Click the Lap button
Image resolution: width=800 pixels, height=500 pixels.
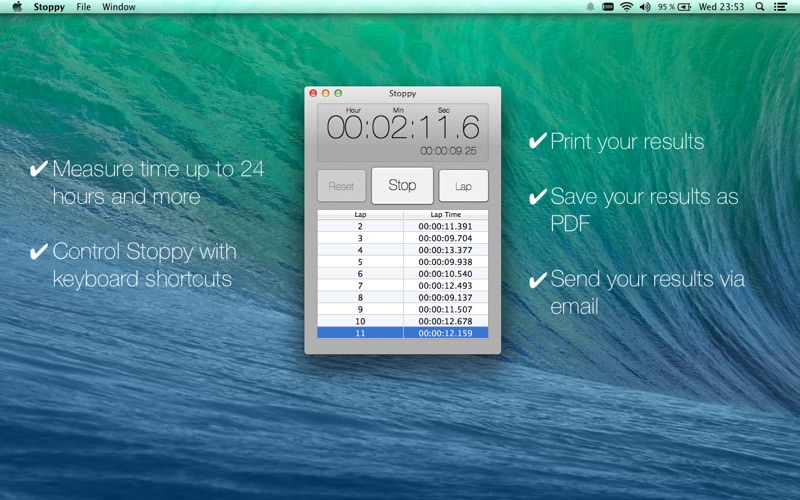point(463,186)
